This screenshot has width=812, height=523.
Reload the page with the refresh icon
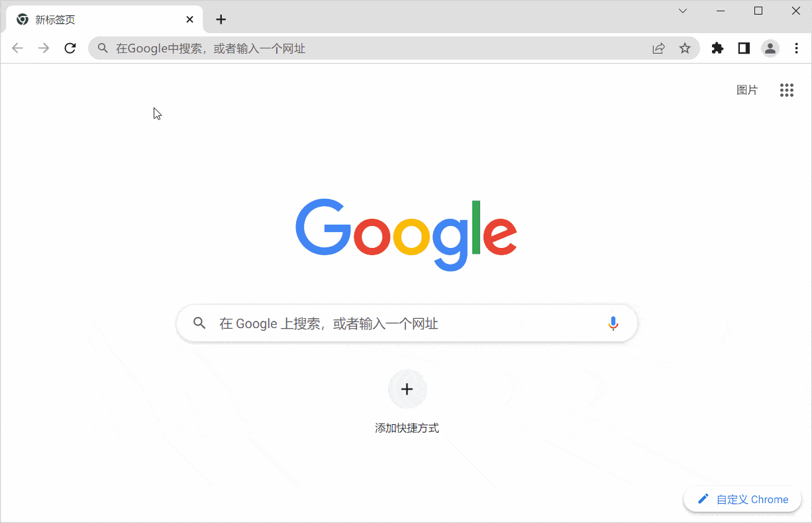(x=70, y=48)
